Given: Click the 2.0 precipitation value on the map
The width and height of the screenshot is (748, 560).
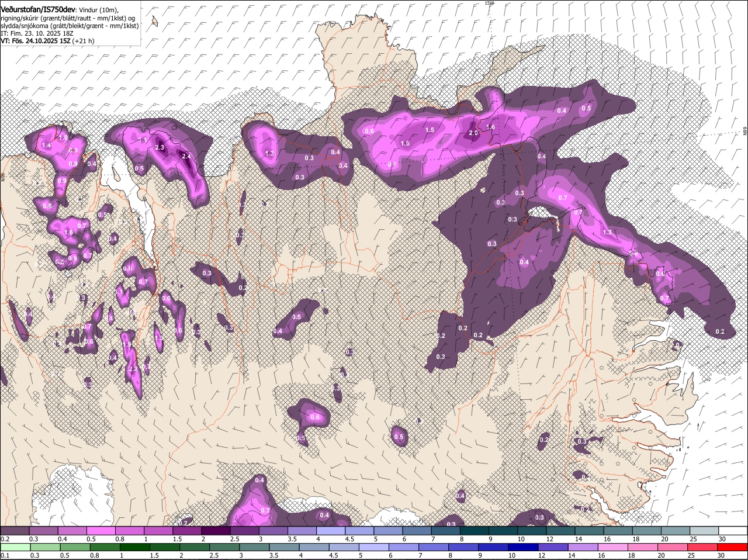Looking at the screenshot, I should (474, 133).
